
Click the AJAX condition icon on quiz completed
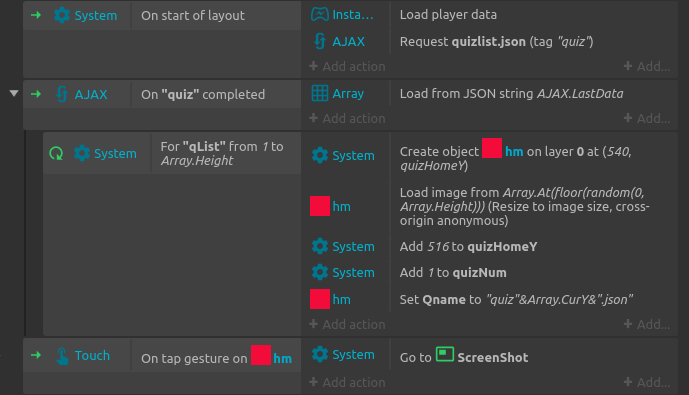62,94
